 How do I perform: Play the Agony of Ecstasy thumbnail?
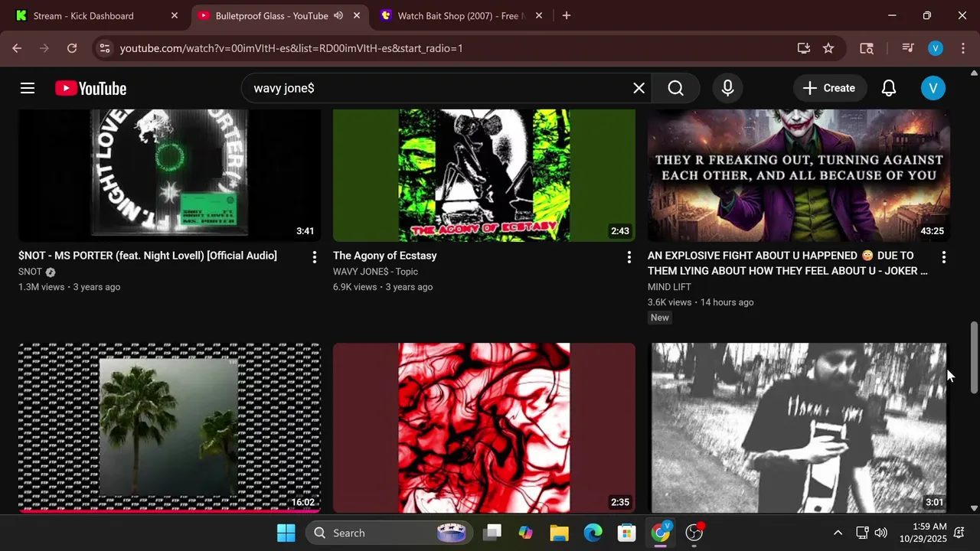[x=484, y=175]
